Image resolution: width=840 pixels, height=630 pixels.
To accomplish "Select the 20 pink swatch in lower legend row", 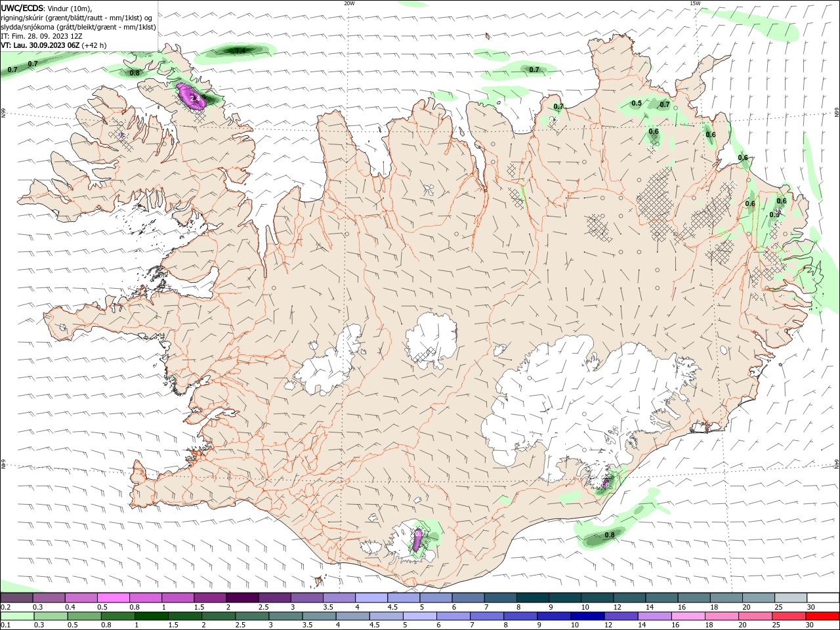I will click(754, 616).
